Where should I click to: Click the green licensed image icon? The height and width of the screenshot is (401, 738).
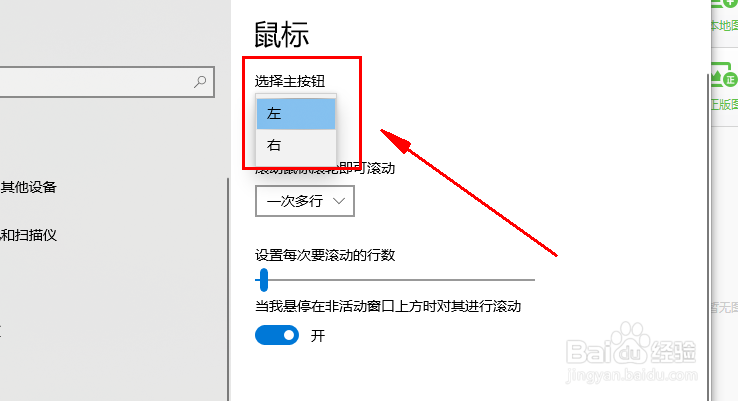[x=724, y=77]
